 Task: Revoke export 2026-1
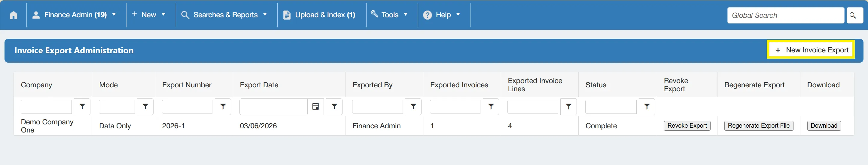point(687,126)
